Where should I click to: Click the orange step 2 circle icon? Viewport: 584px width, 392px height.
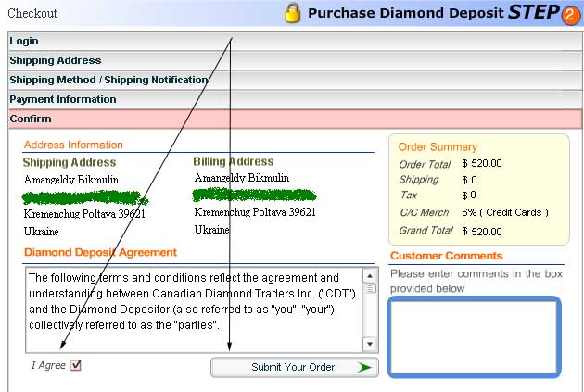click(572, 14)
